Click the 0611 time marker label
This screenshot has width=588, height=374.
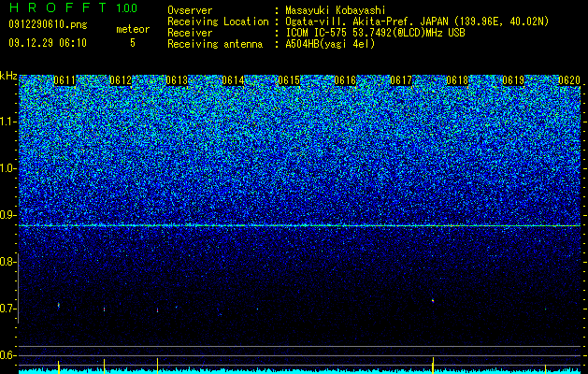tap(65, 80)
